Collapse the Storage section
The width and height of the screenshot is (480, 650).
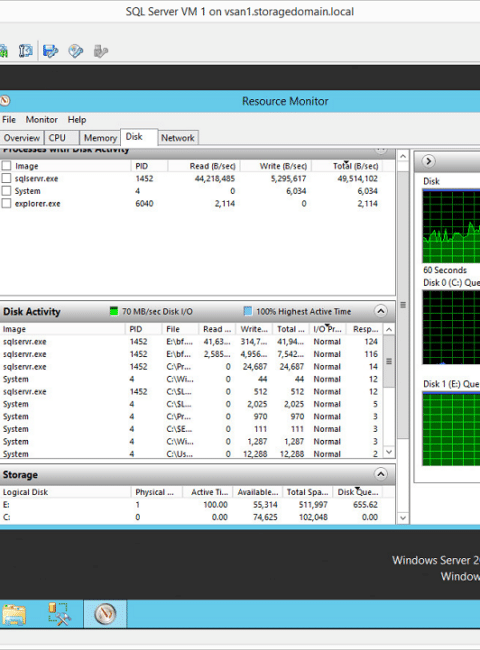(x=381, y=474)
